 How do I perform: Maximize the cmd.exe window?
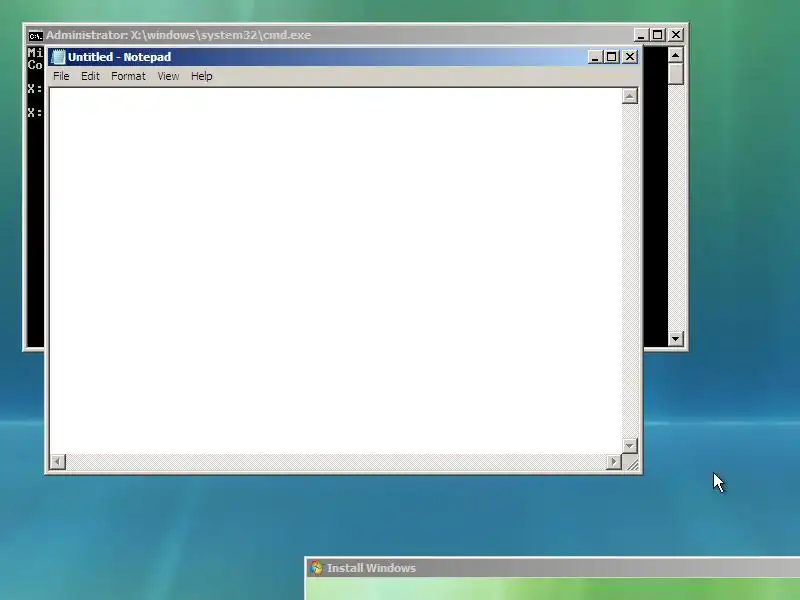[658, 35]
